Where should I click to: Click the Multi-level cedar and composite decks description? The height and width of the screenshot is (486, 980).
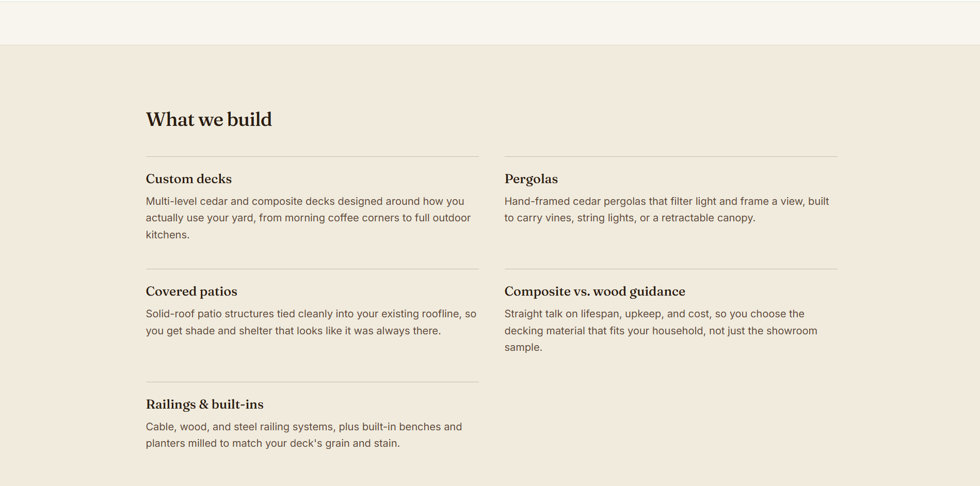click(308, 218)
